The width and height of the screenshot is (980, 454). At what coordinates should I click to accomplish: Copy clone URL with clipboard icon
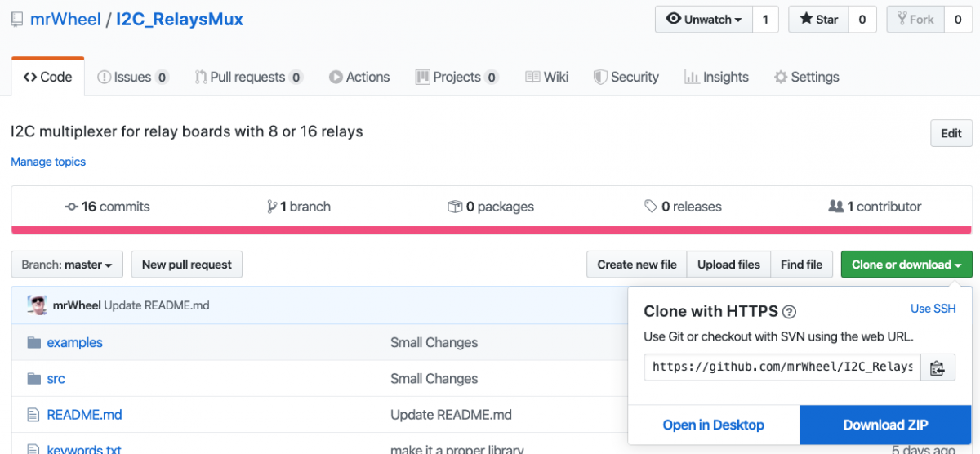(938, 367)
